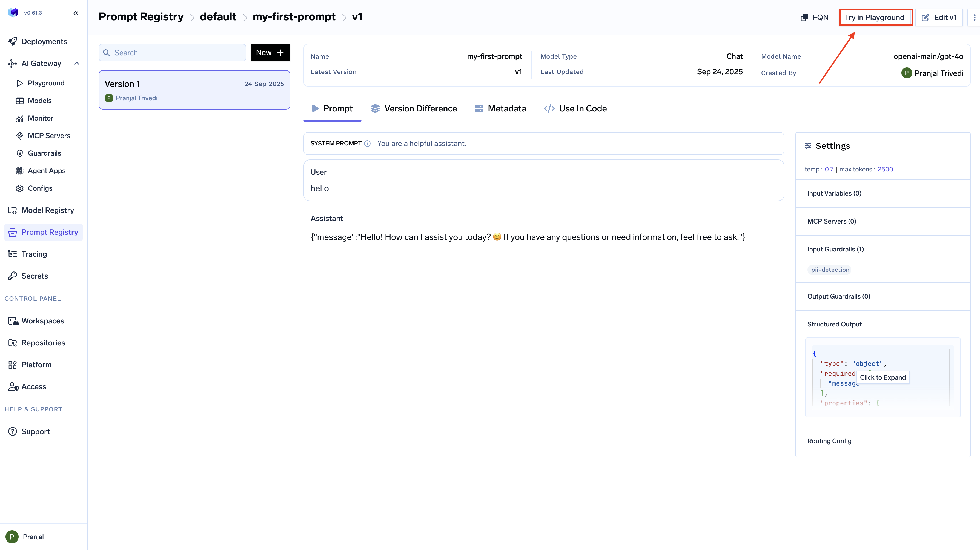Open Tracing from the sidebar

click(x=34, y=254)
